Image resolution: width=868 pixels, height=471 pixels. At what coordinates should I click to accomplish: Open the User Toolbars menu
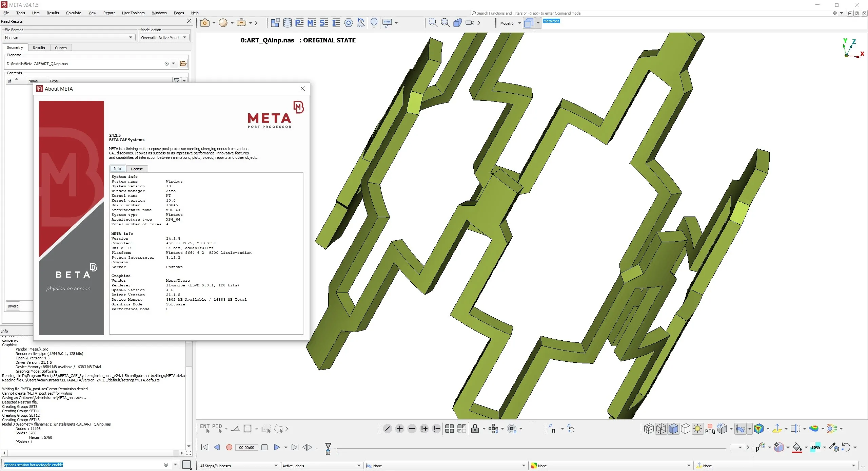click(x=133, y=13)
